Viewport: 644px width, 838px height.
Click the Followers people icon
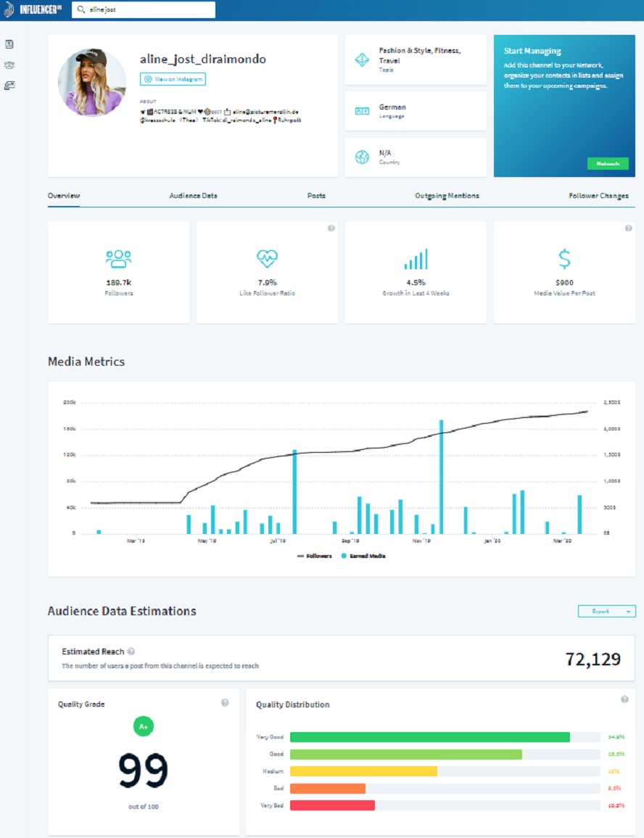118,259
